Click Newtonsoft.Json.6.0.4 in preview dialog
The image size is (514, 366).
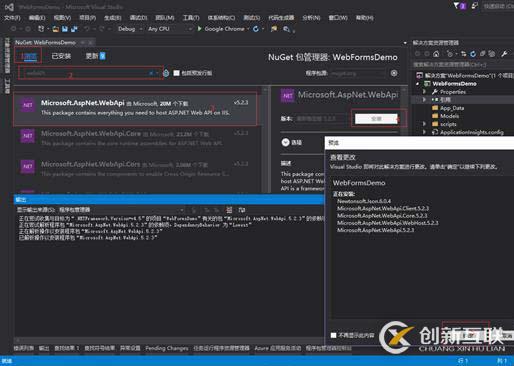[364, 201]
